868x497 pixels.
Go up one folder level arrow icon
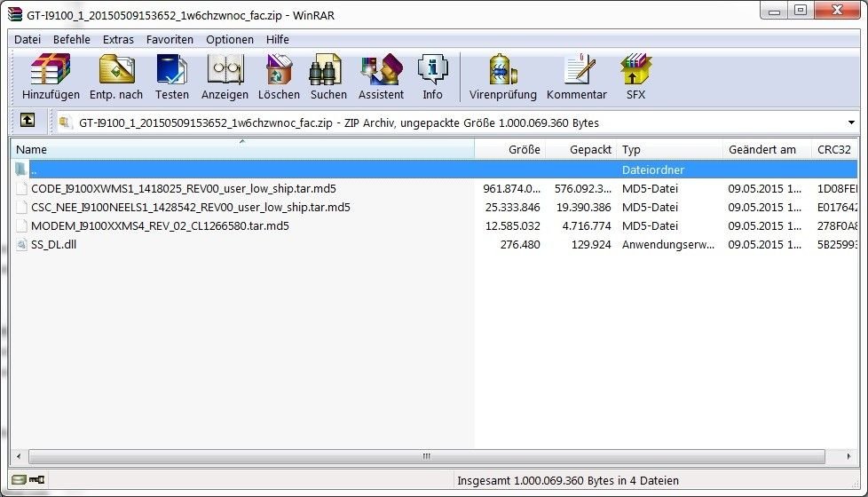tap(28, 120)
